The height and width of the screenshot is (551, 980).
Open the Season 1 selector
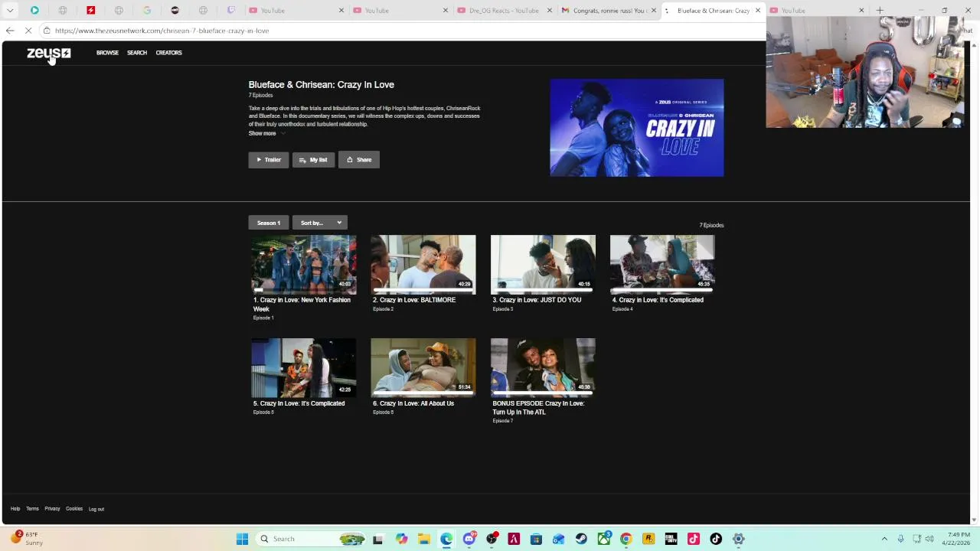(x=269, y=223)
